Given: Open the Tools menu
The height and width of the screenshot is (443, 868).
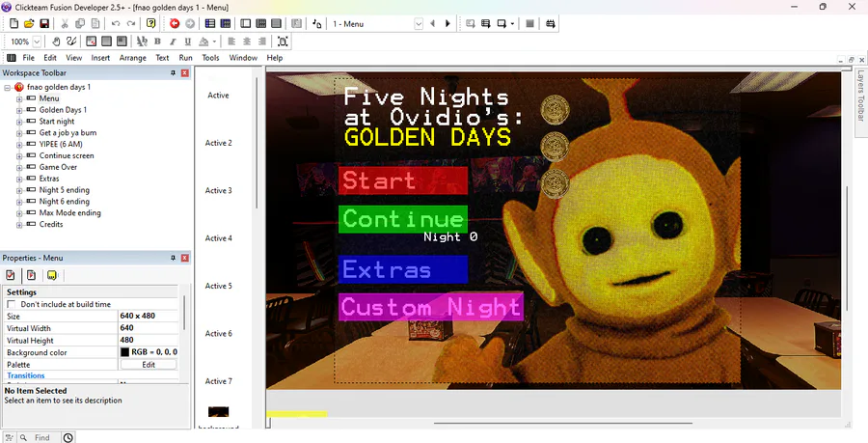Looking at the screenshot, I should (210, 58).
